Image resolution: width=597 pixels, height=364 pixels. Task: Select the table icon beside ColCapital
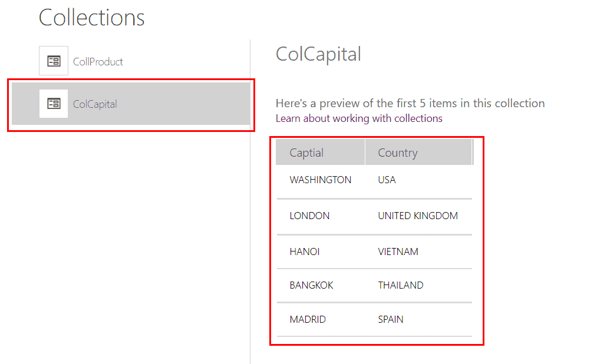pyautogui.click(x=52, y=104)
